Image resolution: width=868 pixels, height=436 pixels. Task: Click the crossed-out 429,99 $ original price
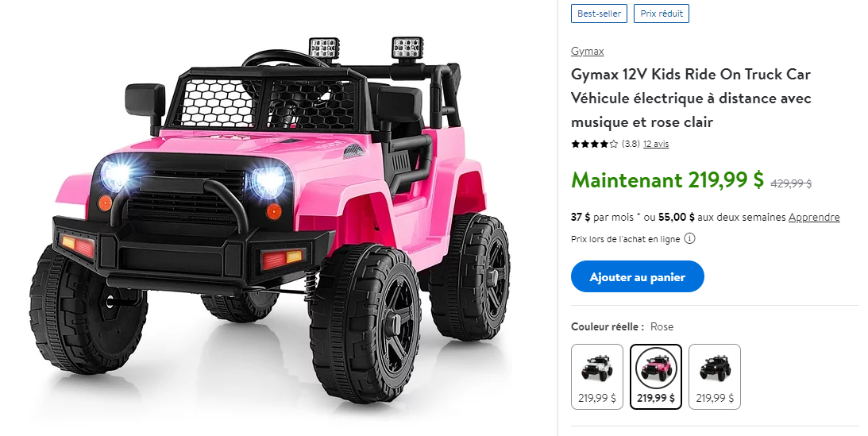[791, 183]
